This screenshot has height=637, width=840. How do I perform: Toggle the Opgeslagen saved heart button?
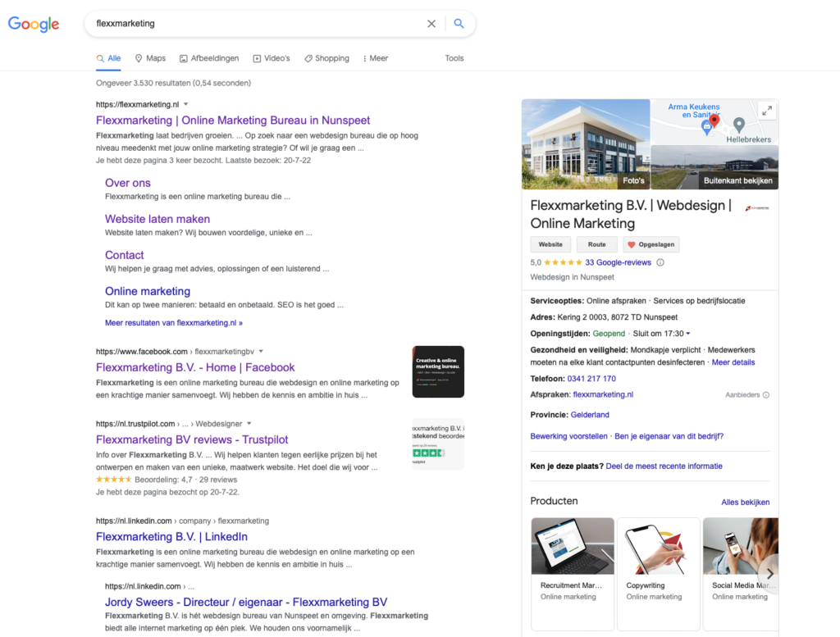coord(651,244)
